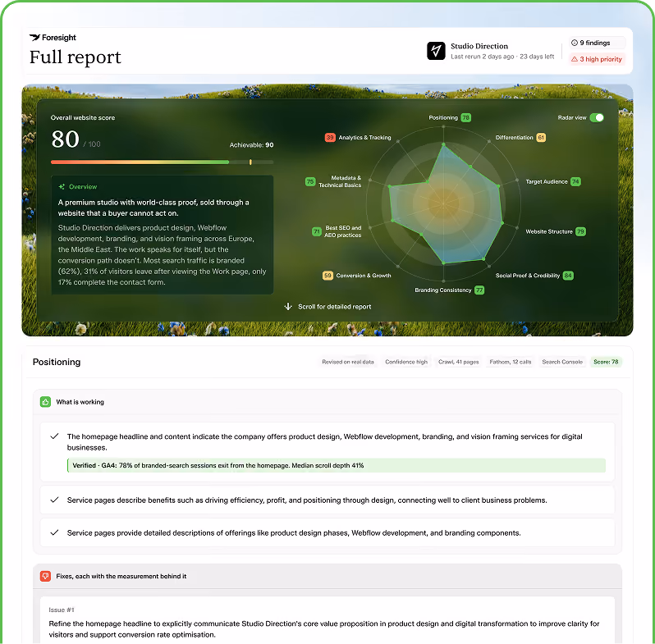Click the Analytics & Tracking score badge 39

tap(330, 137)
